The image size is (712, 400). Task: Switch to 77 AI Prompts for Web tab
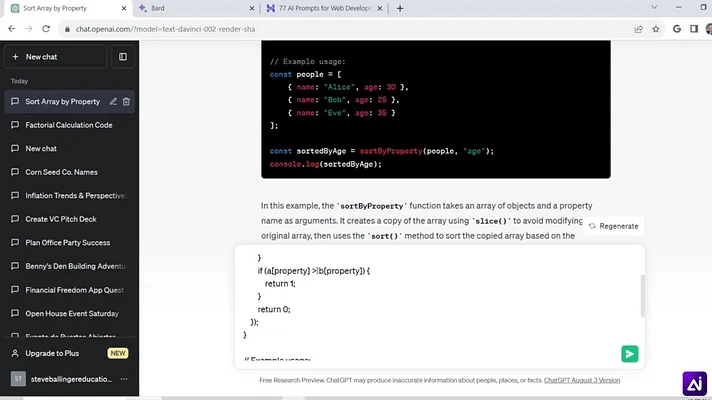(x=324, y=8)
